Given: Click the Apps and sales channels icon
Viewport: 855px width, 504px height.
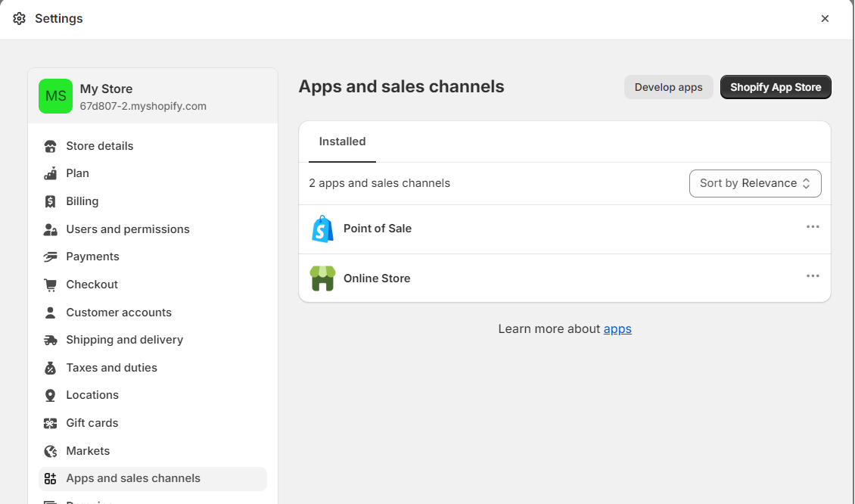Looking at the screenshot, I should tap(50, 479).
